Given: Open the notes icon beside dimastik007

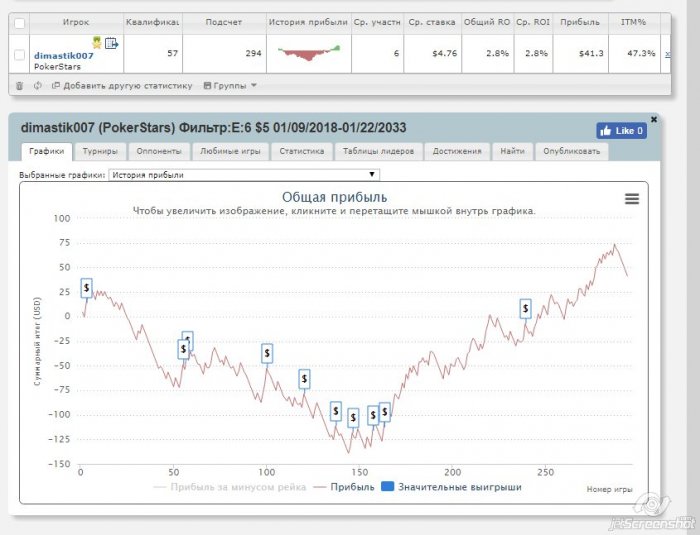Looking at the screenshot, I should [112, 43].
